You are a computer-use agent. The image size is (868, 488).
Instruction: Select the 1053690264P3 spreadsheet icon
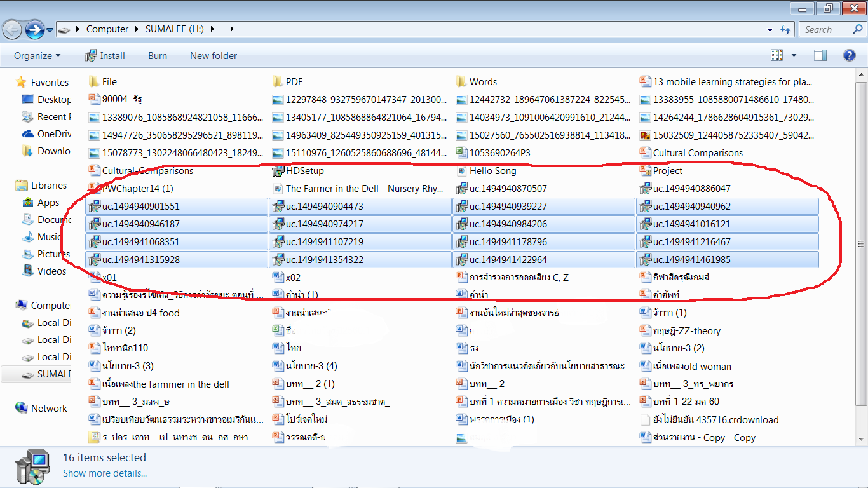point(461,153)
